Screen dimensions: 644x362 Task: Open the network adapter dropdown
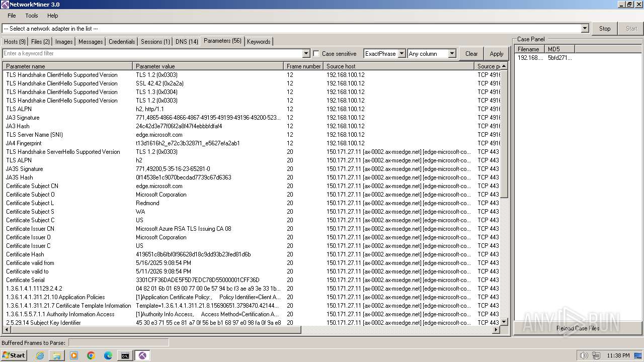(585, 29)
